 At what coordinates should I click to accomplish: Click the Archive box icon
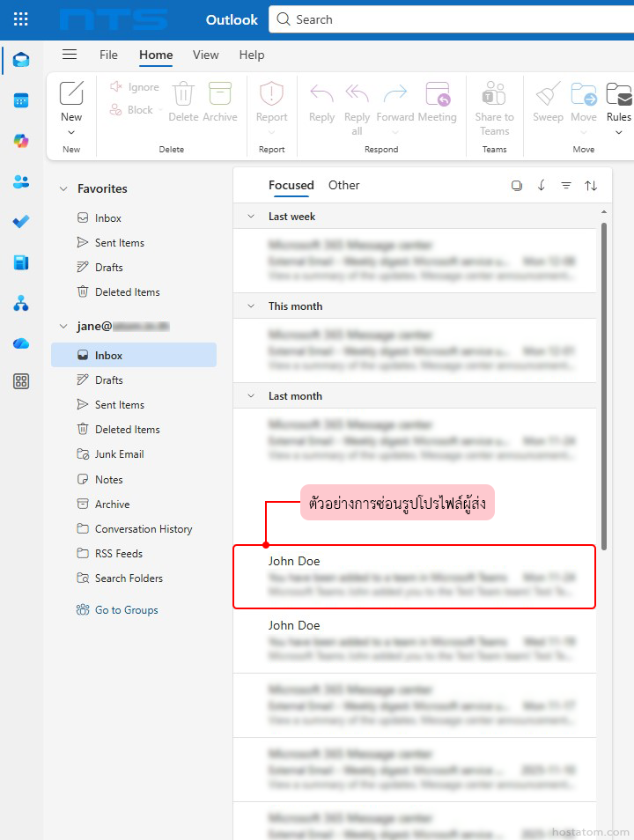click(220, 93)
